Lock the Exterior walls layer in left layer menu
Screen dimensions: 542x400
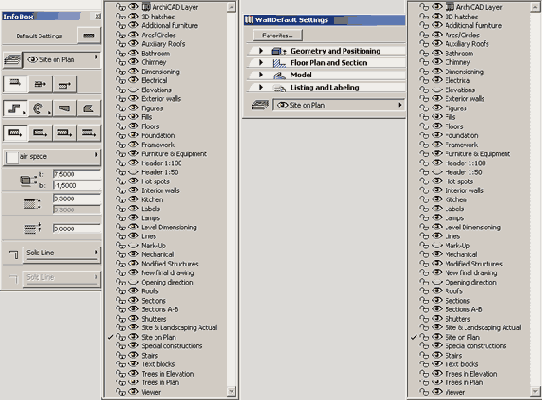(121, 99)
